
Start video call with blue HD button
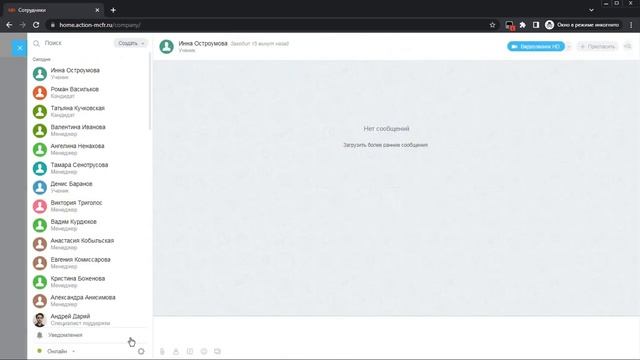(x=536, y=47)
